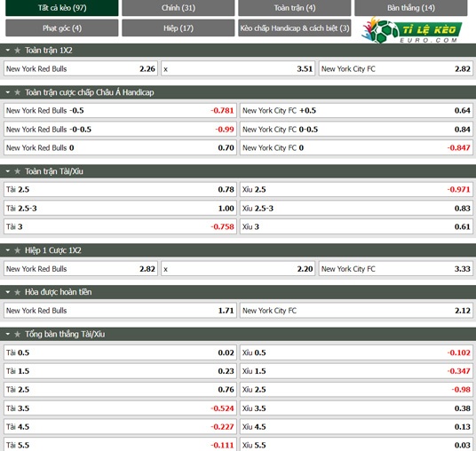Viewport: 476px width, 451px height.
Task: Switch to the Chính (31) tab
Action: tap(178, 8)
